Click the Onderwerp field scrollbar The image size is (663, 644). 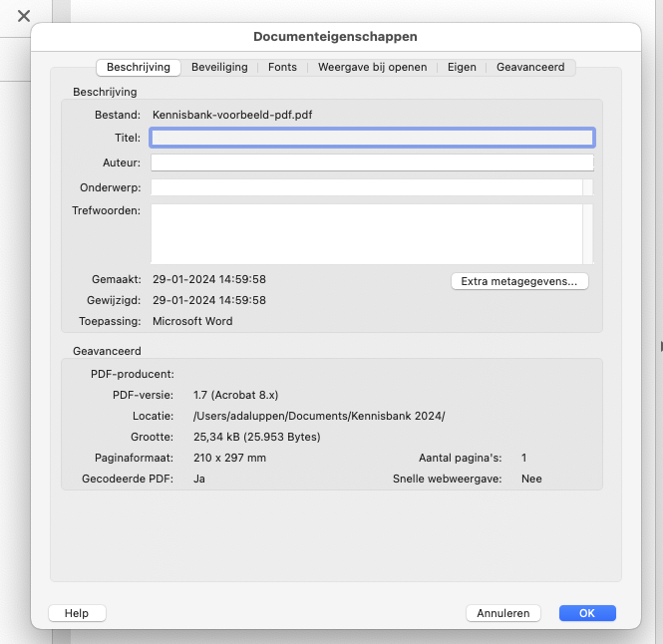[588, 187]
